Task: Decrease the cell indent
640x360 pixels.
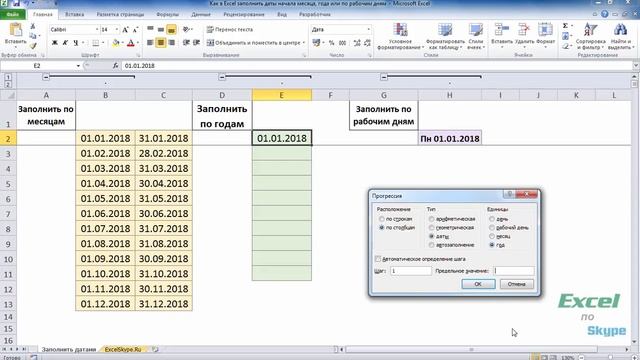Action: click(x=186, y=42)
